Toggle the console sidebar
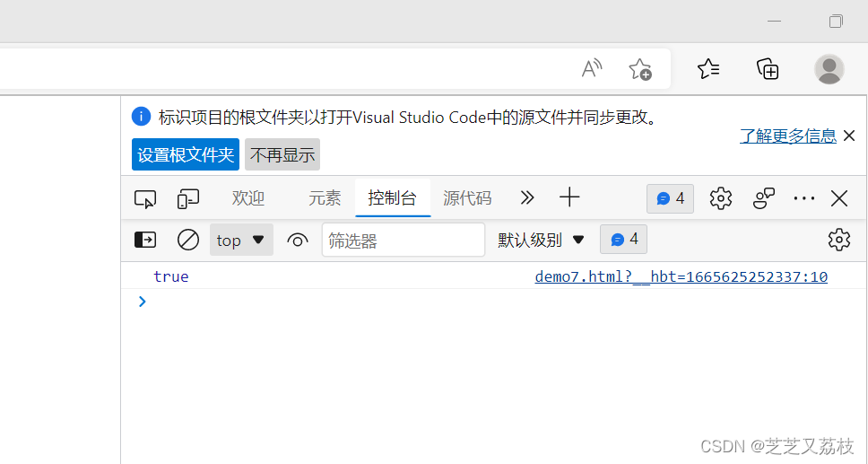This screenshot has height=464, width=868. click(x=145, y=240)
